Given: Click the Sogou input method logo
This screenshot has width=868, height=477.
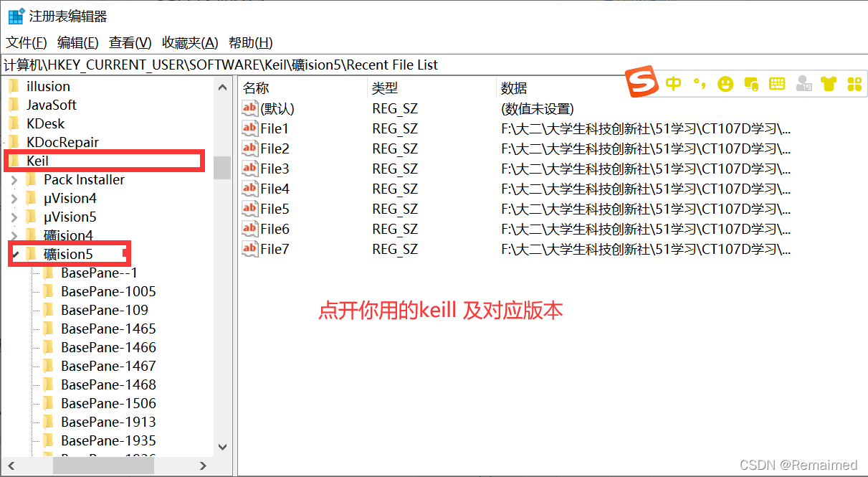Looking at the screenshot, I should [642, 82].
